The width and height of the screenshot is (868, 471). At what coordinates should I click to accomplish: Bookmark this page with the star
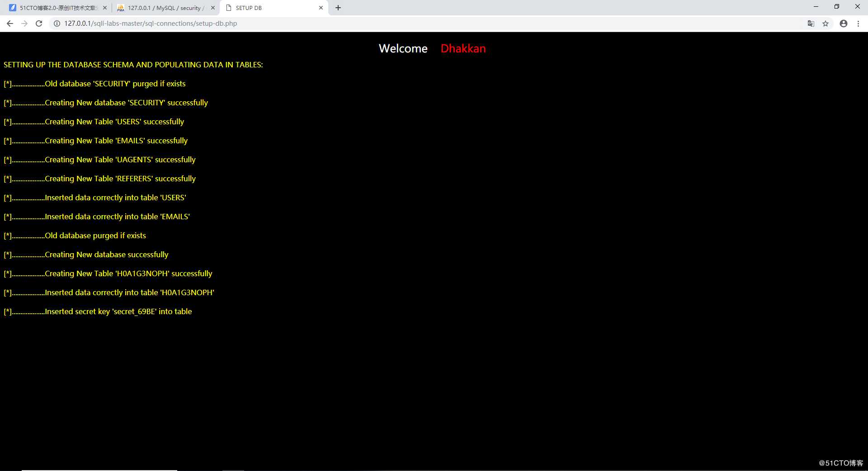pyautogui.click(x=826, y=24)
